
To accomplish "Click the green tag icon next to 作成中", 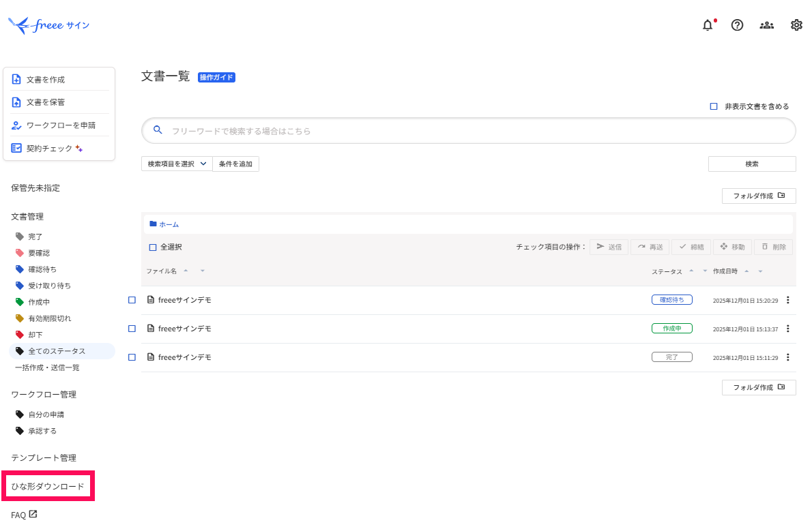I will (x=20, y=302).
